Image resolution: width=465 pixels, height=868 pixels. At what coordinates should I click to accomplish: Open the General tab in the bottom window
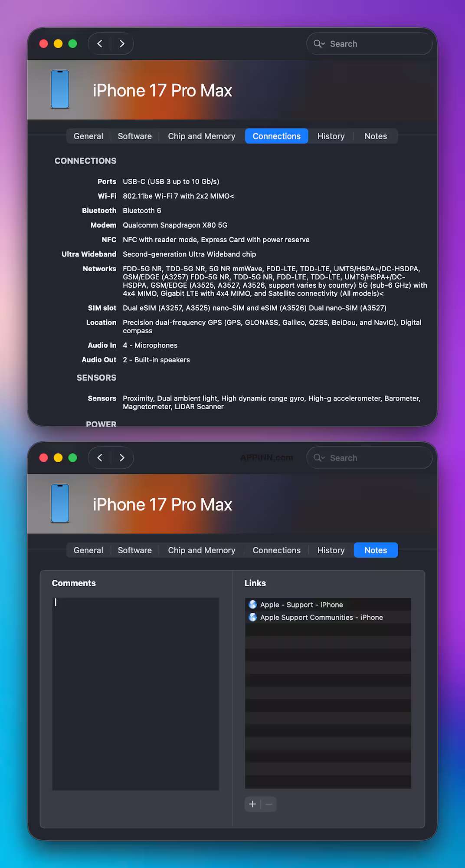(88, 550)
